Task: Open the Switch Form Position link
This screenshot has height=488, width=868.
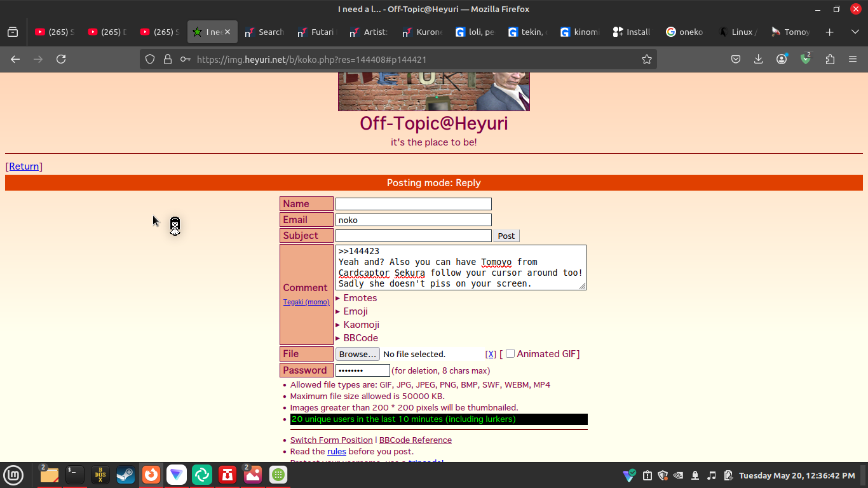Action: [x=332, y=440]
